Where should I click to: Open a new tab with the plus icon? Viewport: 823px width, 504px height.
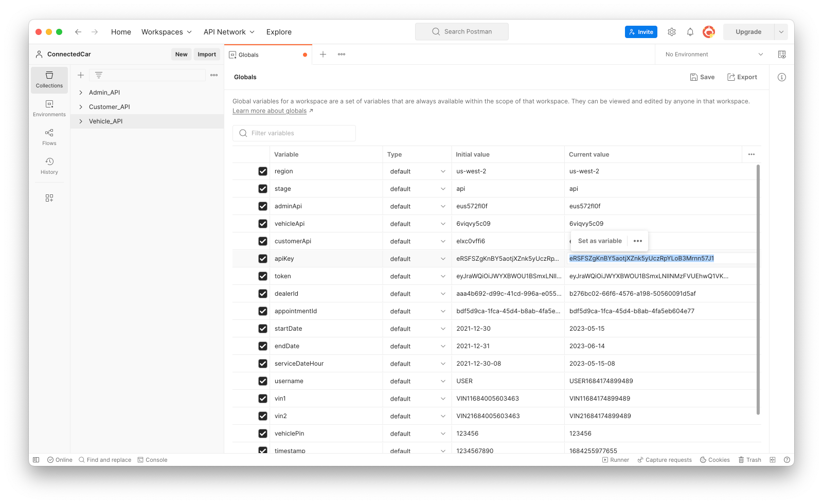point(323,54)
